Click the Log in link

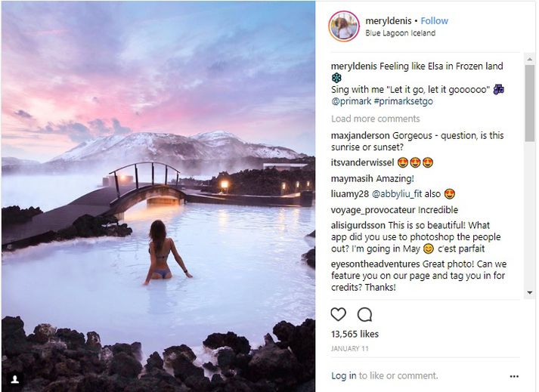[x=343, y=376]
